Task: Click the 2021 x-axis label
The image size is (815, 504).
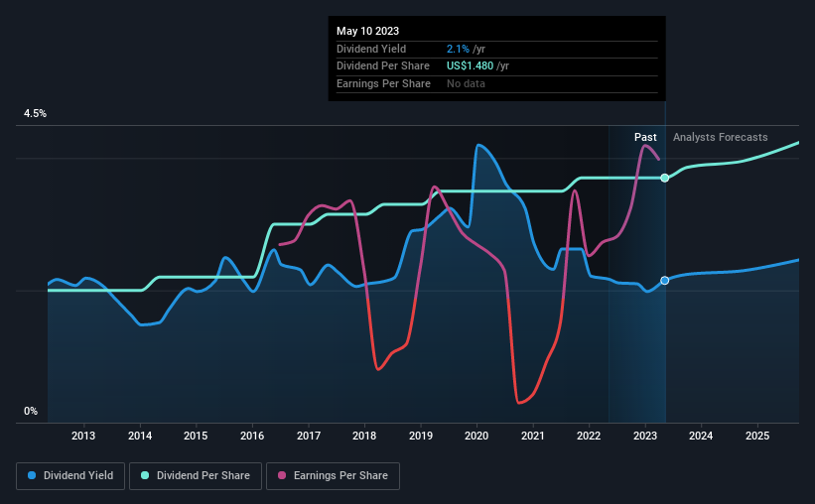Action: (x=533, y=436)
